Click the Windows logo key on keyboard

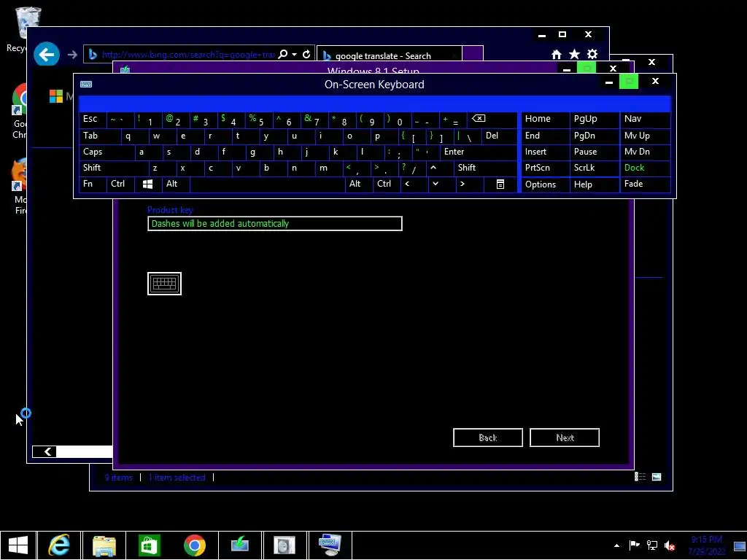click(147, 184)
